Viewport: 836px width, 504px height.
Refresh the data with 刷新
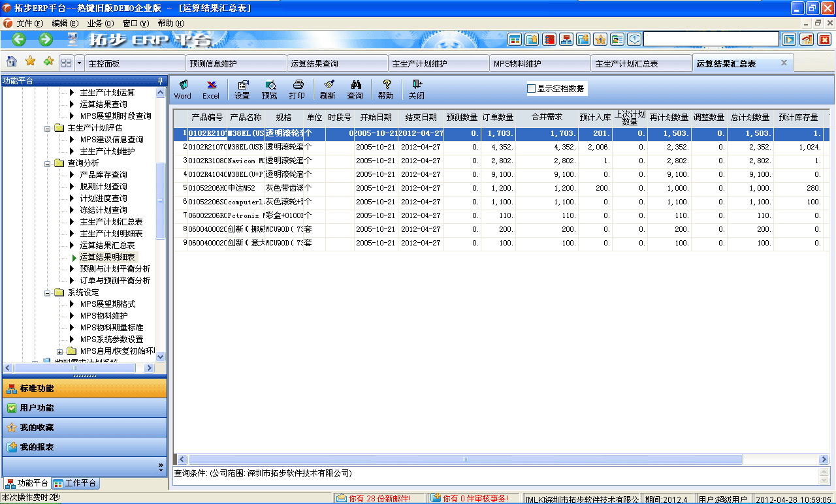[326, 89]
